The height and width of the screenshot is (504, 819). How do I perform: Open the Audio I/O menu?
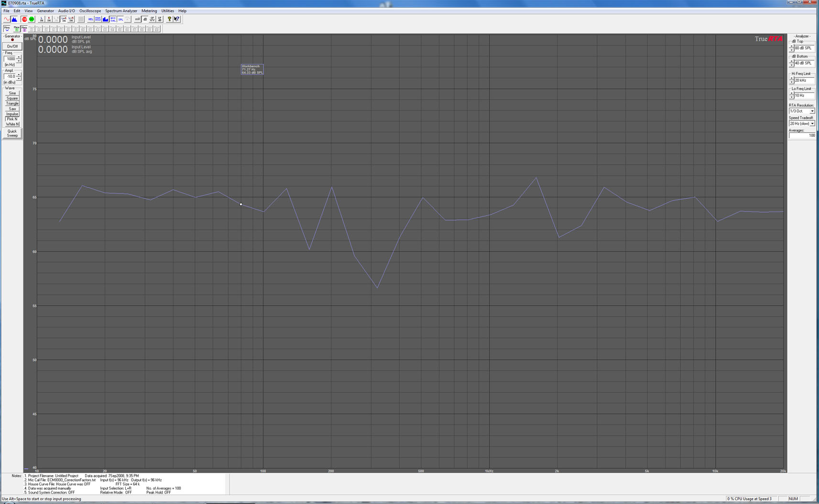(66, 11)
